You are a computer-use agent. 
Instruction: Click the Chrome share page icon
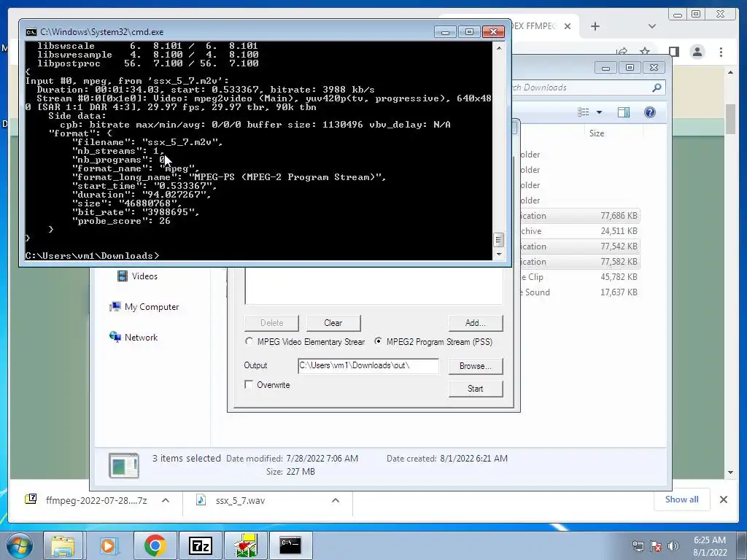tap(622, 52)
